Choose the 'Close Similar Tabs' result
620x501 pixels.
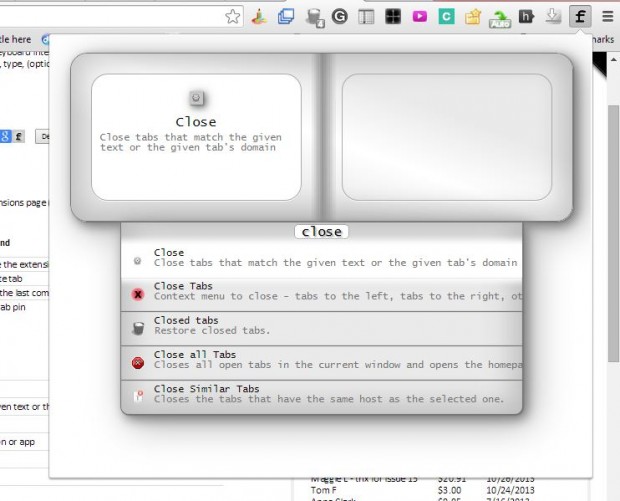click(321, 395)
